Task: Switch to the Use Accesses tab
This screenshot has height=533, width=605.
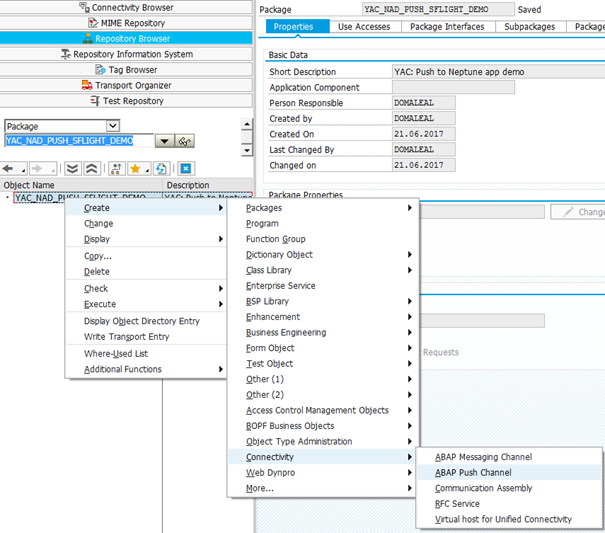Action: click(364, 27)
